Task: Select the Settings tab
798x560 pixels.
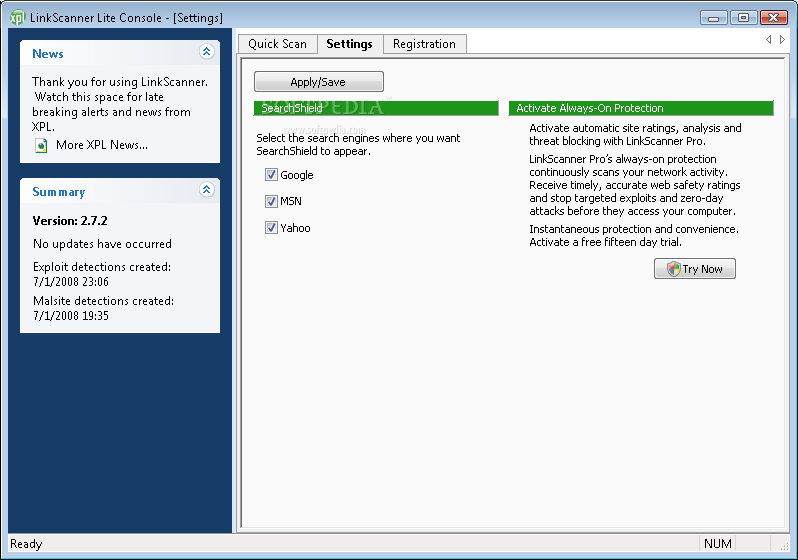Action: click(350, 44)
